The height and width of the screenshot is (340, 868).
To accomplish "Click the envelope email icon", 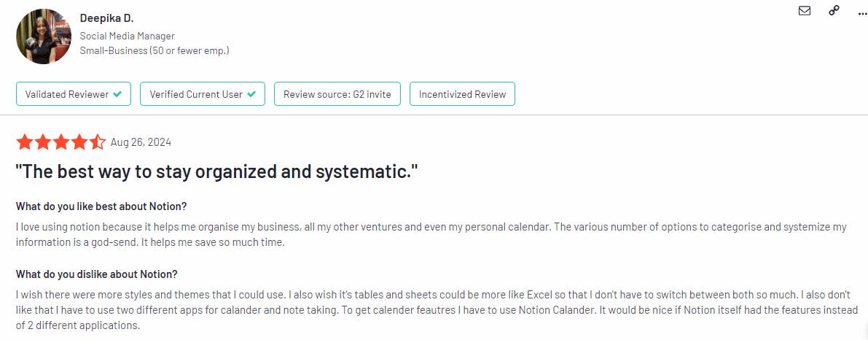I will click(805, 11).
